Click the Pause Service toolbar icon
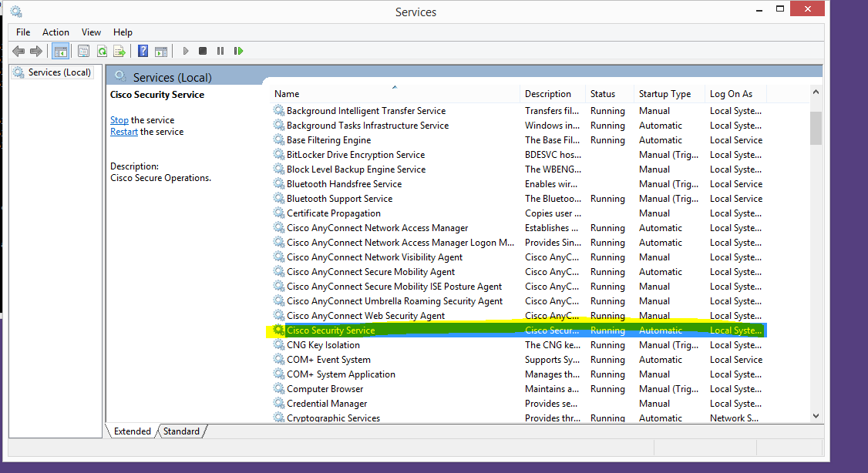Viewport: 868px width, 473px height. 220,51
